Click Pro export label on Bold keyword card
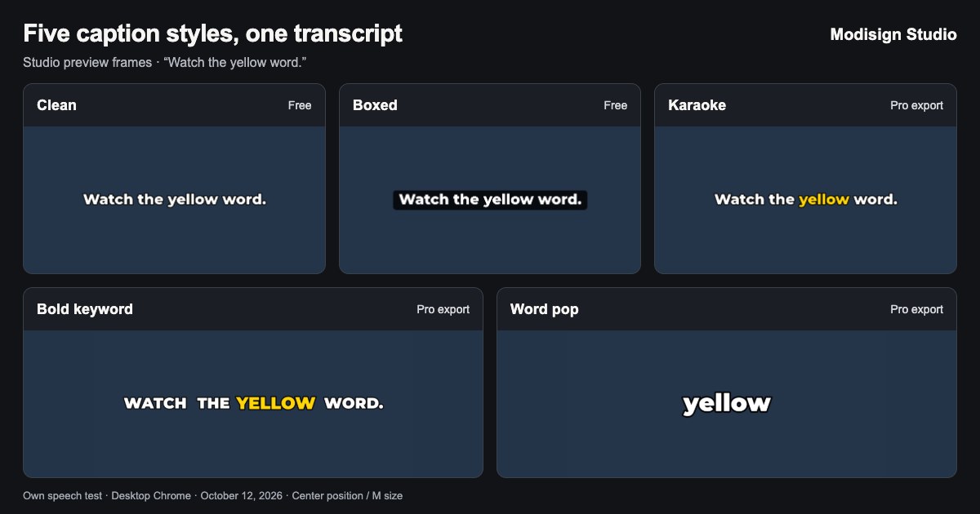This screenshot has height=514, width=980. (x=443, y=309)
